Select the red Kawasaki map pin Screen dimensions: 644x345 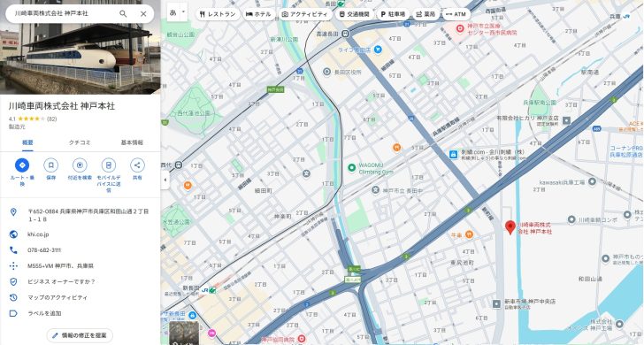[x=510, y=227]
